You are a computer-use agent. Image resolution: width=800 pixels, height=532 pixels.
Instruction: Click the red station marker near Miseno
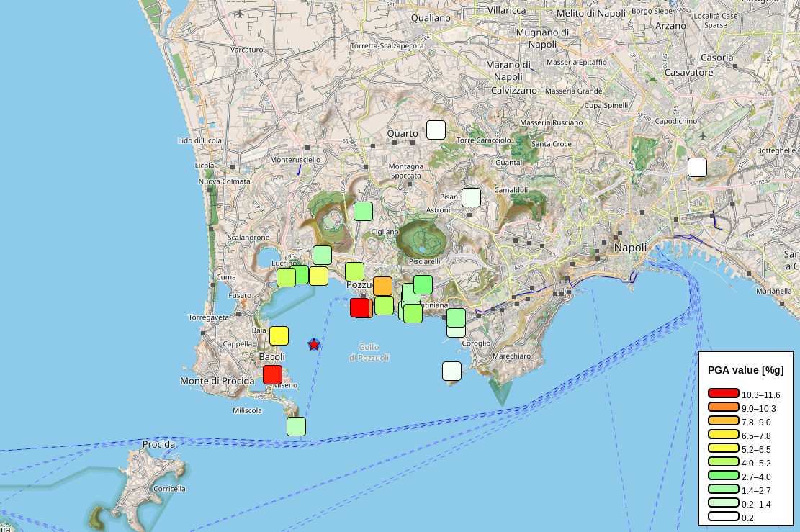(272, 374)
